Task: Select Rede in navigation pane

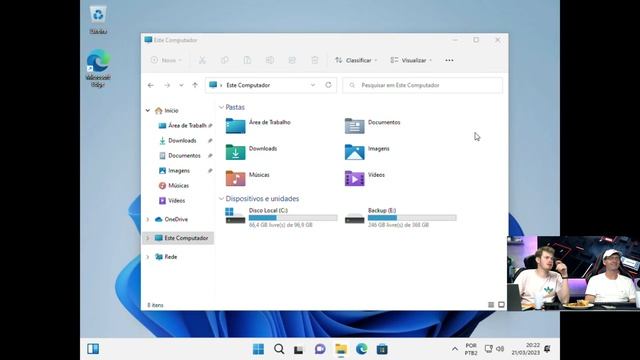Action: pyautogui.click(x=166, y=257)
